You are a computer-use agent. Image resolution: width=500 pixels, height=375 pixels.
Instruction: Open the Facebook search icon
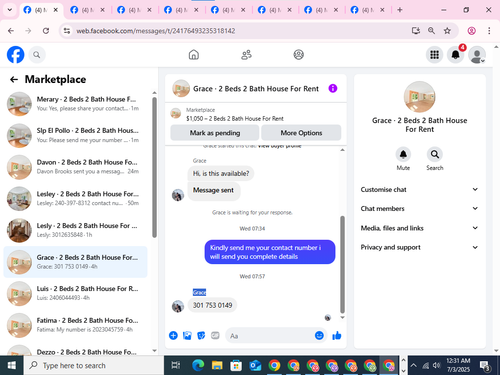coord(37,55)
